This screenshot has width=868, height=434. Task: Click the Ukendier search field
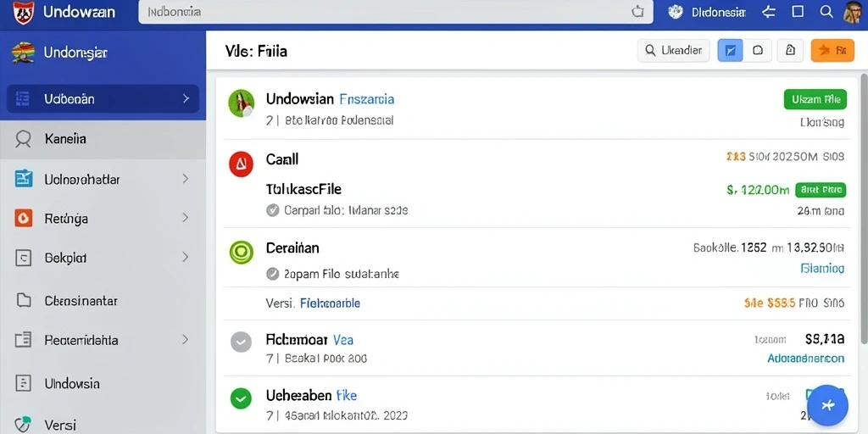tap(674, 50)
